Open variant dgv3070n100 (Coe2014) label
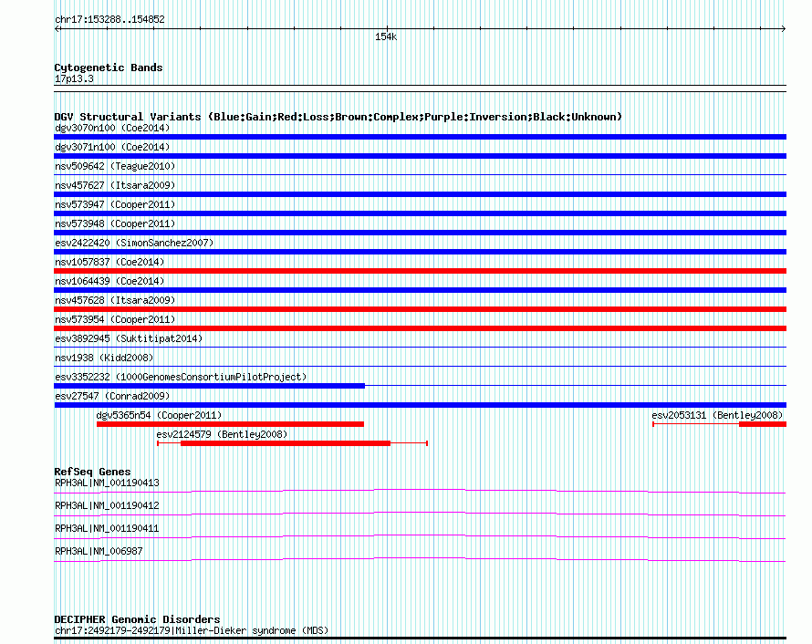 [x=112, y=128]
